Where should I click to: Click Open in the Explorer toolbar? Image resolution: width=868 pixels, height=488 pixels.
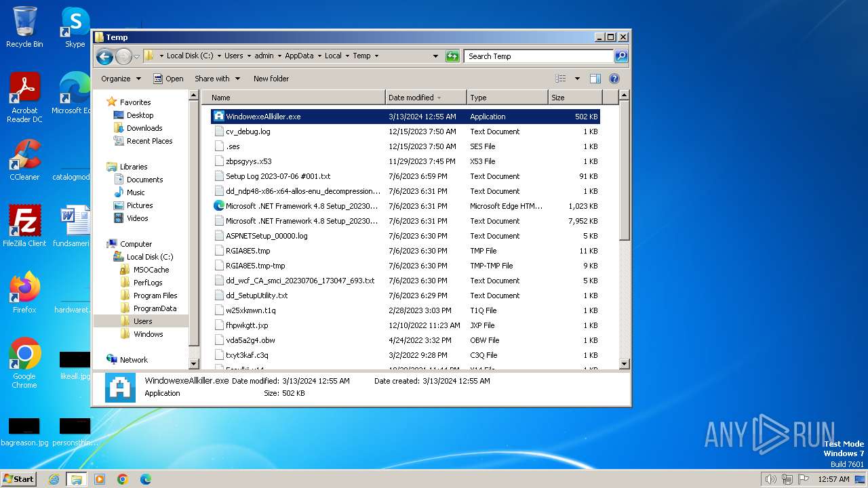168,79
